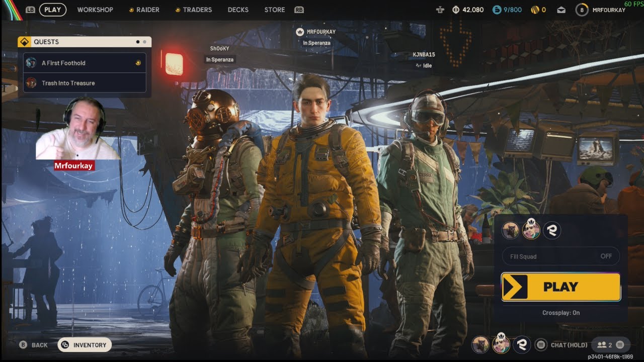
Task: Open the MRFOURKAY profile name
Action: pyautogui.click(x=609, y=10)
